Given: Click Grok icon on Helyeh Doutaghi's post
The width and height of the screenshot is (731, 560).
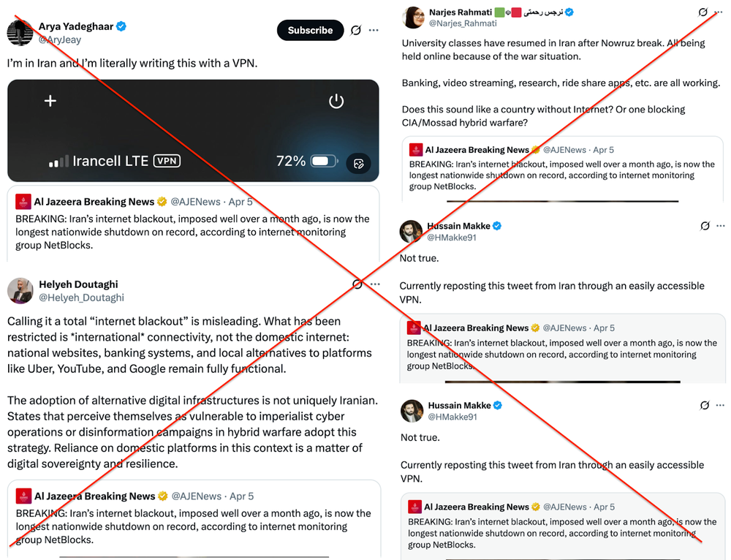Looking at the screenshot, I should pyautogui.click(x=357, y=284).
